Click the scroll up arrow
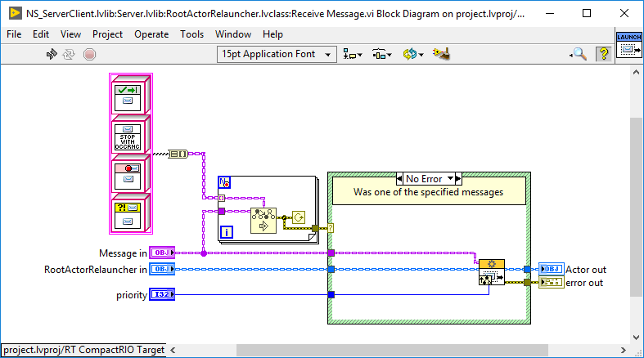The height and width of the screenshot is (358, 644). [636, 72]
